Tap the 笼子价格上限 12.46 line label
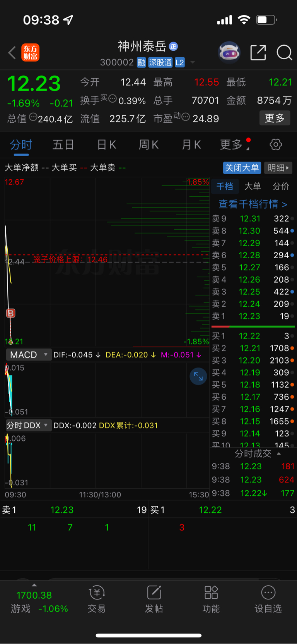Image resolution: width=297 pixels, height=644 pixels. pyautogui.click(x=70, y=259)
